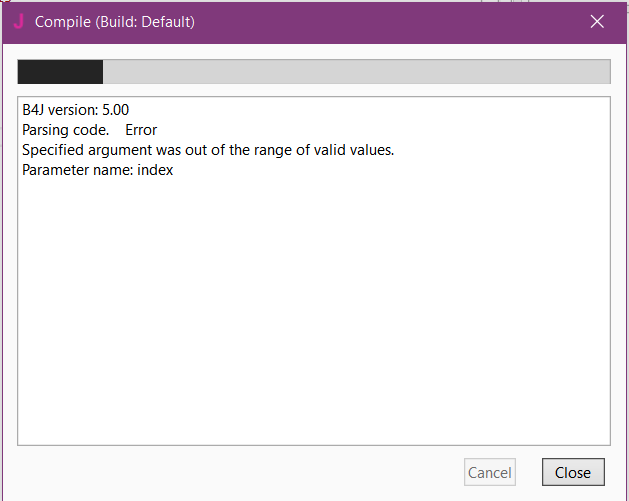Viewport: 629px width, 501px height.
Task: Click the "Error" status word
Action: (x=141, y=130)
